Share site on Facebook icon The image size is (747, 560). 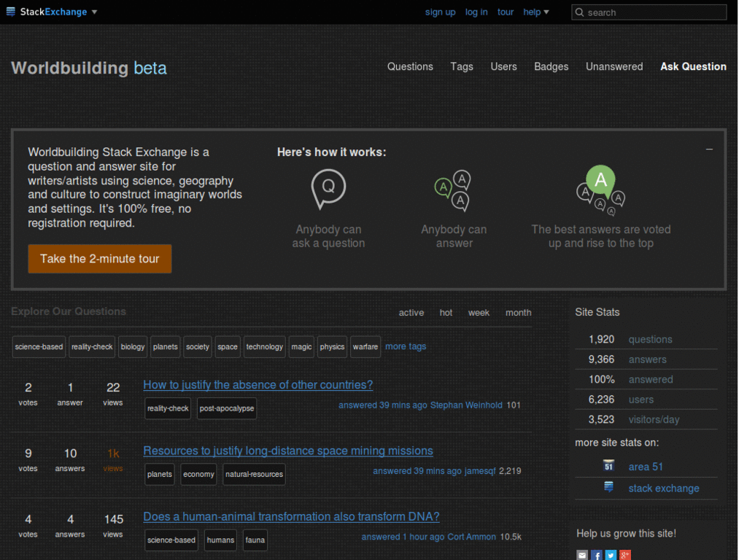[x=597, y=555]
